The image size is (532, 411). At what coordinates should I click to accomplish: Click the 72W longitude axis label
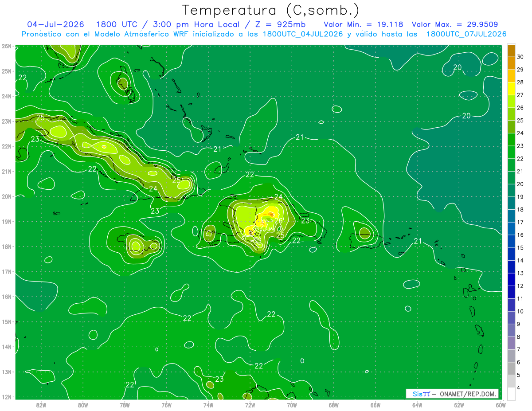pos(250,405)
